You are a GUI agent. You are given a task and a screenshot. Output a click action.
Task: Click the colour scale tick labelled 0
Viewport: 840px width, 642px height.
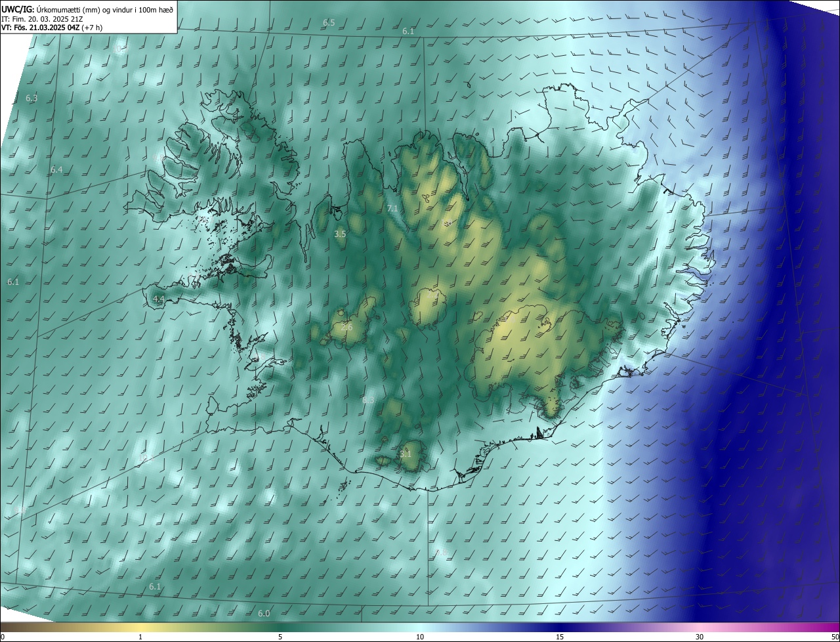(x=3, y=637)
